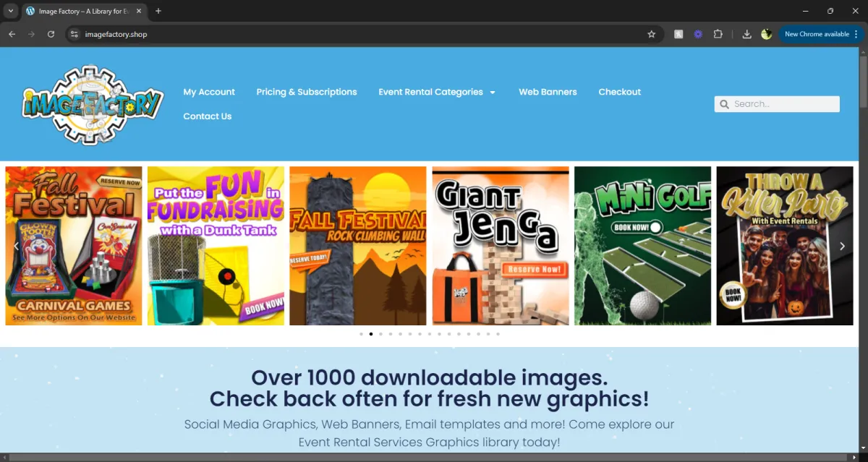This screenshot has width=868, height=462.
Task: Reload the page with refresh icon
Action: [51, 34]
